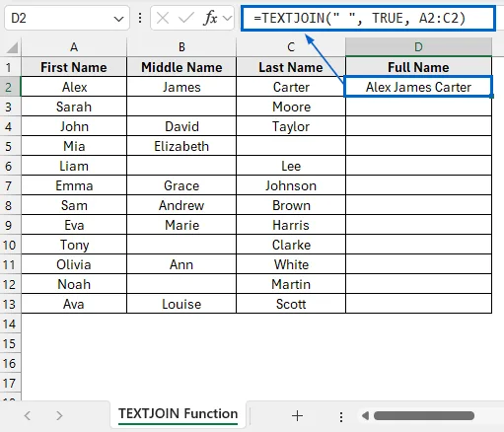Select cell containing Alex James Carter
504x432 pixels.
pyautogui.click(x=418, y=87)
